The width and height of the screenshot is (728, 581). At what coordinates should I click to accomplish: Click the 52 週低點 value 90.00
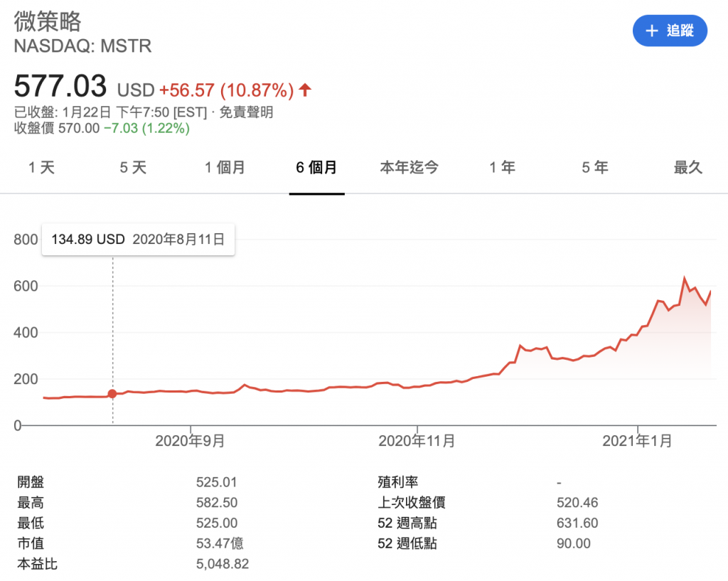tap(574, 543)
